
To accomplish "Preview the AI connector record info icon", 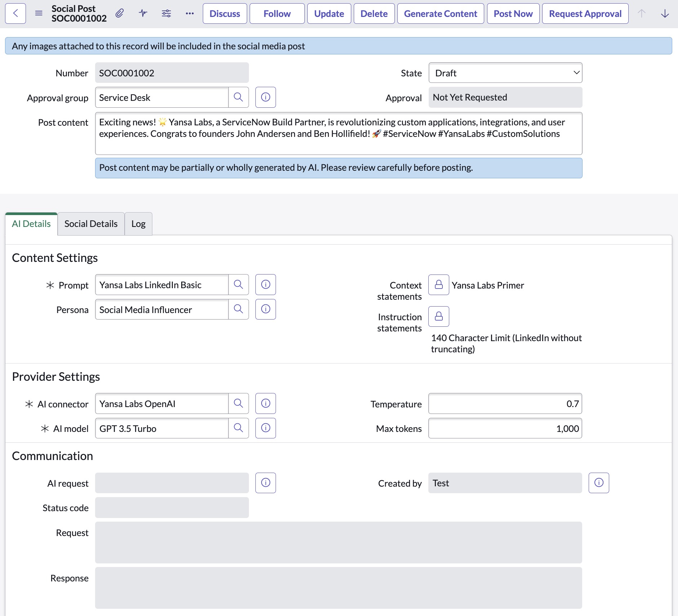I will point(266,403).
